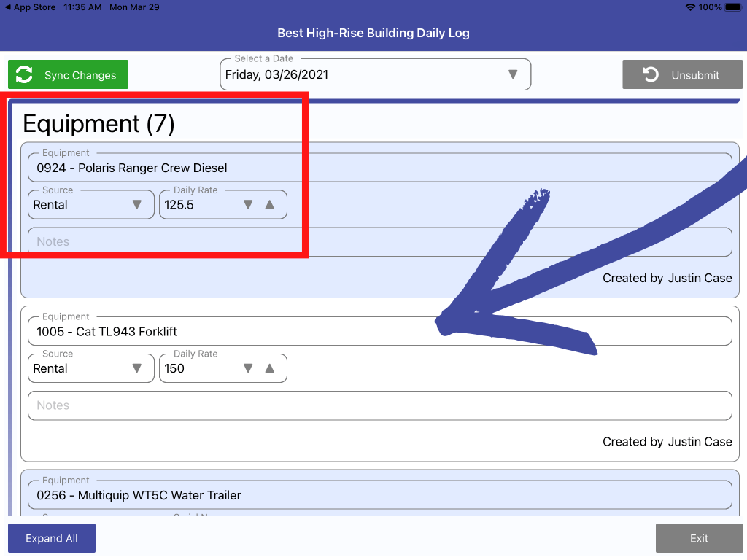This screenshot has height=560, width=747.
Task: Open the Source dropdown for Cat Forklift
Action: (91, 368)
